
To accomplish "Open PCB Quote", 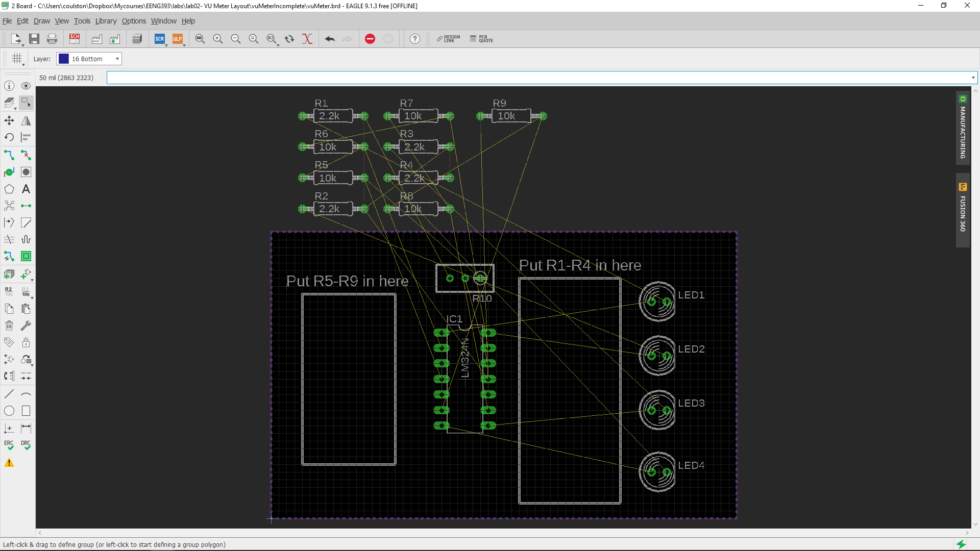I will click(x=481, y=39).
